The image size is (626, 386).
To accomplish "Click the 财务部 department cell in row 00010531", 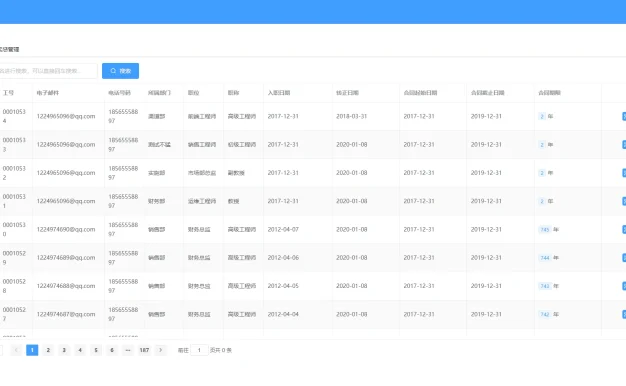I will tap(156, 201).
